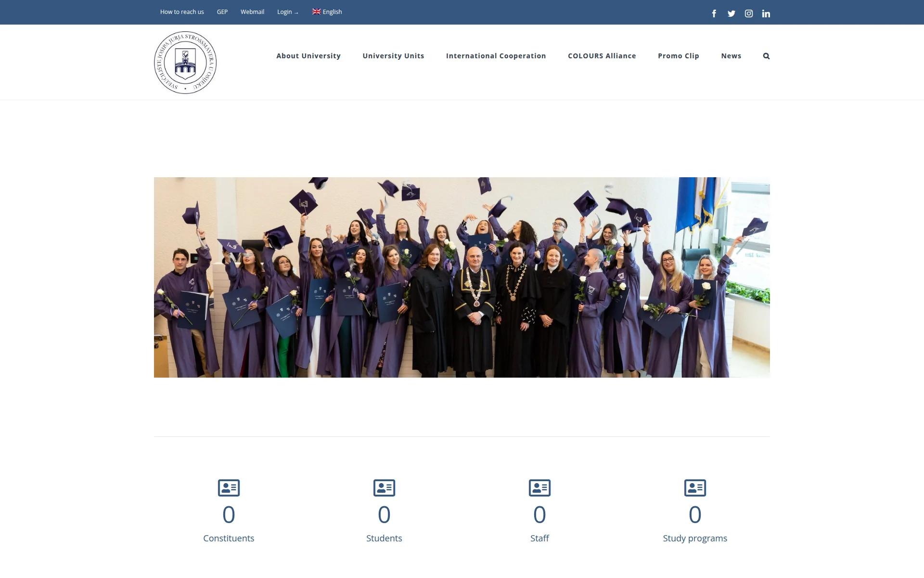Click the Students counter label

click(x=384, y=538)
